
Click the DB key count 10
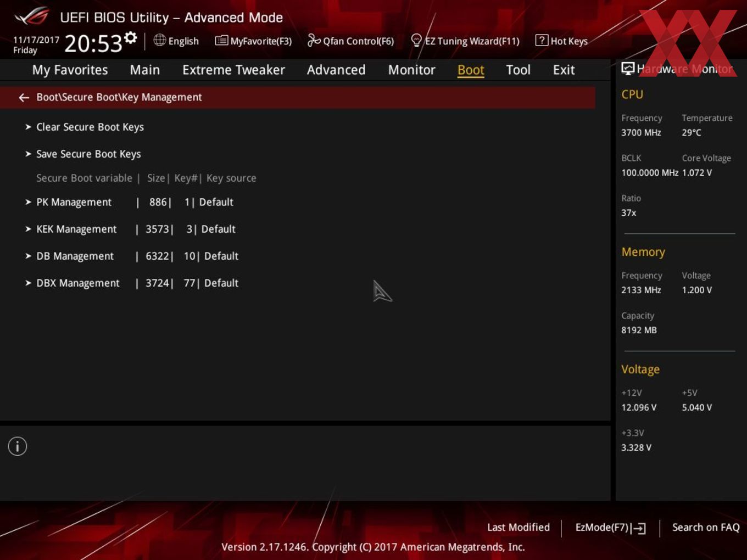click(189, 256)
